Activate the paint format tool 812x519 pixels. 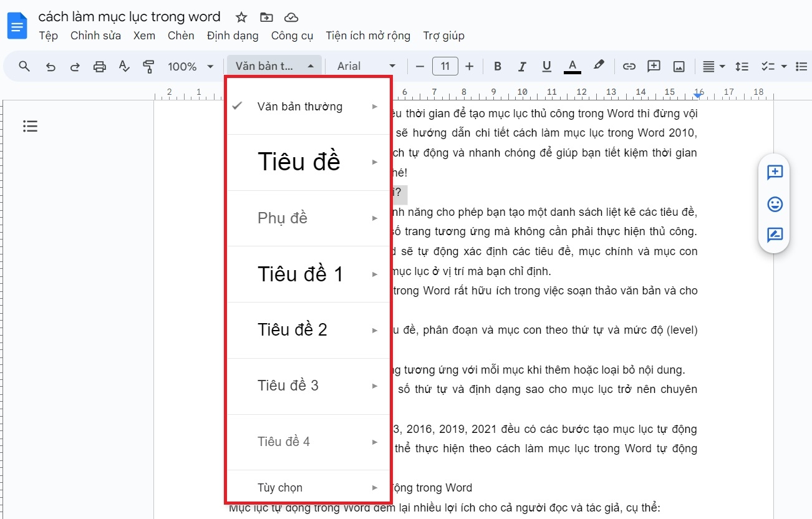148,66
